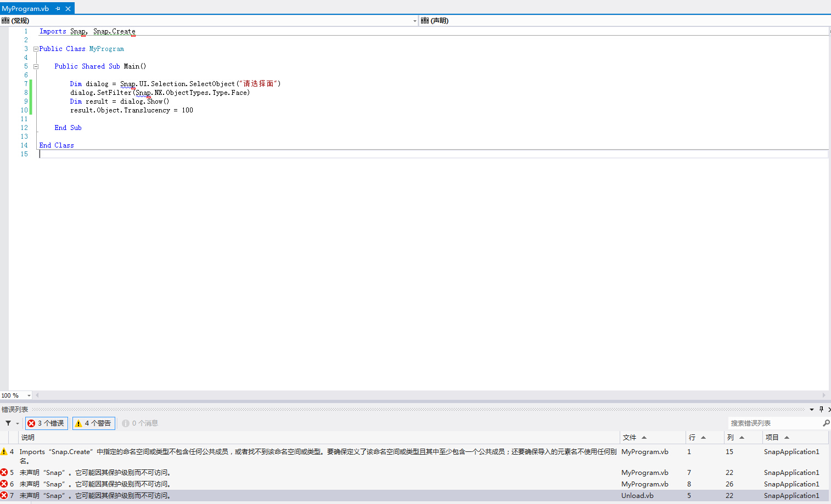The image size is (831, 504).
Task: Click the search magnifier icon in error list
Action: (826, 423)
